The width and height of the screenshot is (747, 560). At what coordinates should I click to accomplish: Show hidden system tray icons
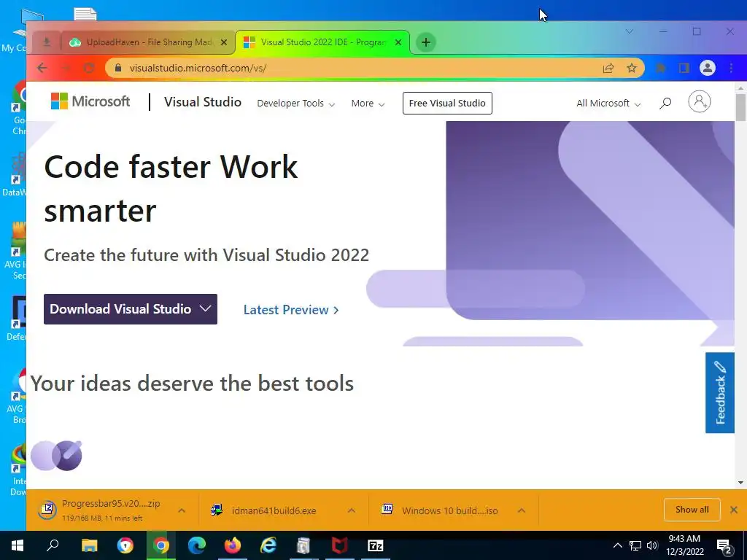pos(617,545)
